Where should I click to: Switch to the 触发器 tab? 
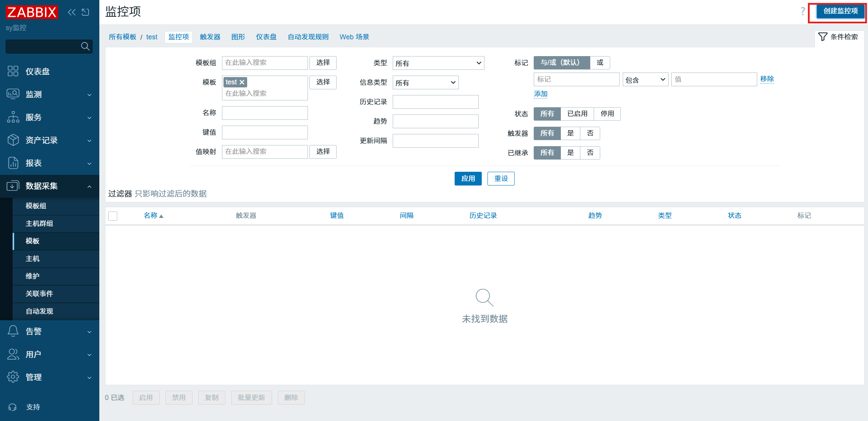[210, 37]
